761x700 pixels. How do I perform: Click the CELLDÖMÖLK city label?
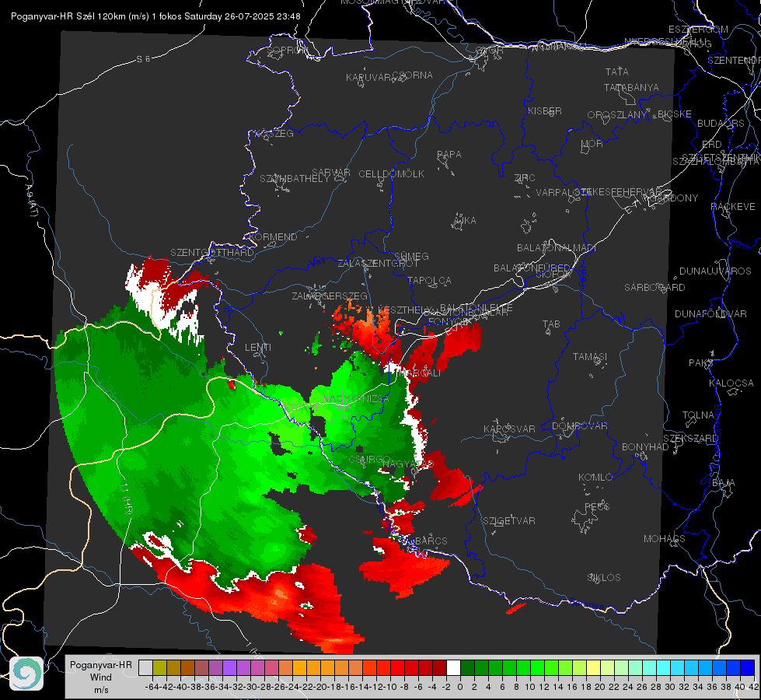tap(392, 174)
